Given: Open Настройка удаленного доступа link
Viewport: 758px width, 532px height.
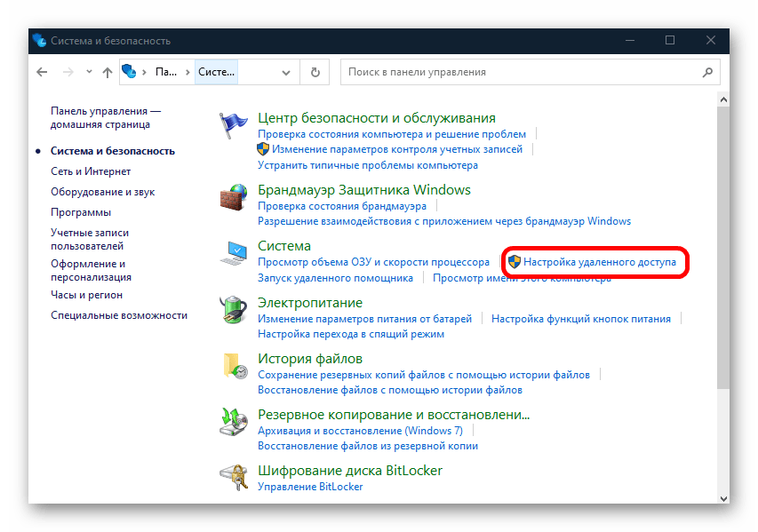Looking at the screenshot, I should (x=600, y=262).
